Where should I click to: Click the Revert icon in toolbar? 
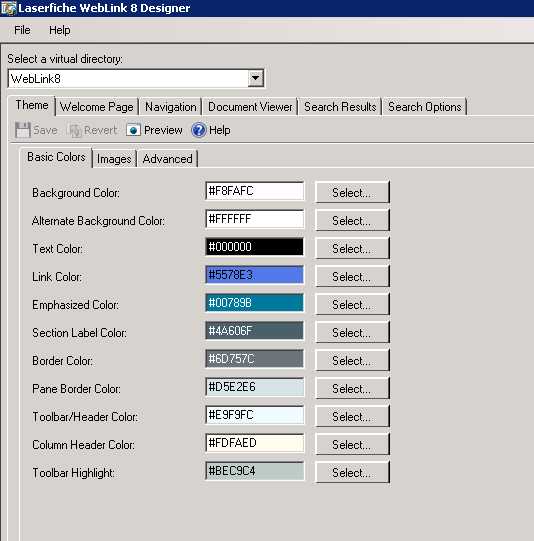point(74,130)
